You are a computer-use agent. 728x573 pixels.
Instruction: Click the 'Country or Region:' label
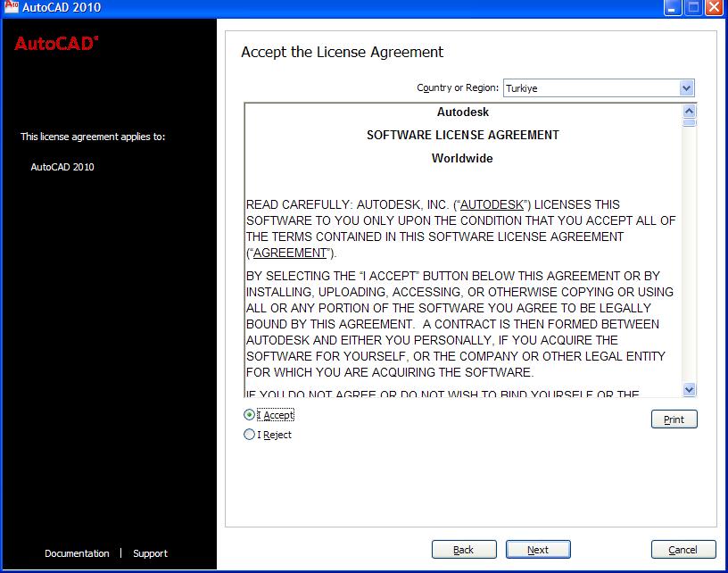pos(458,87)
